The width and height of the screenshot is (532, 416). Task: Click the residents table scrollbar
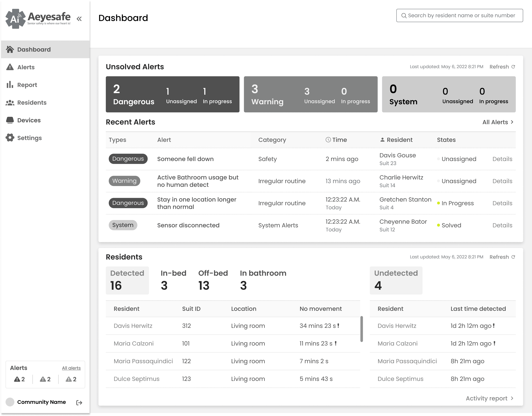(x=362, y=329)
